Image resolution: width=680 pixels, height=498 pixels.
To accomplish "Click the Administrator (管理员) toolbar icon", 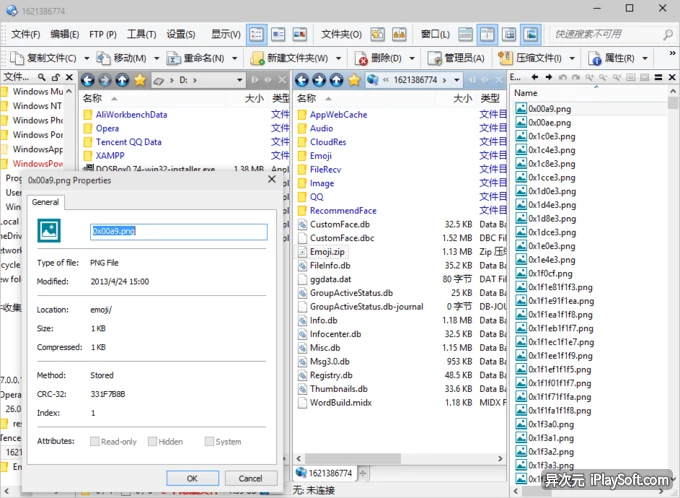I will click(434, 58).
